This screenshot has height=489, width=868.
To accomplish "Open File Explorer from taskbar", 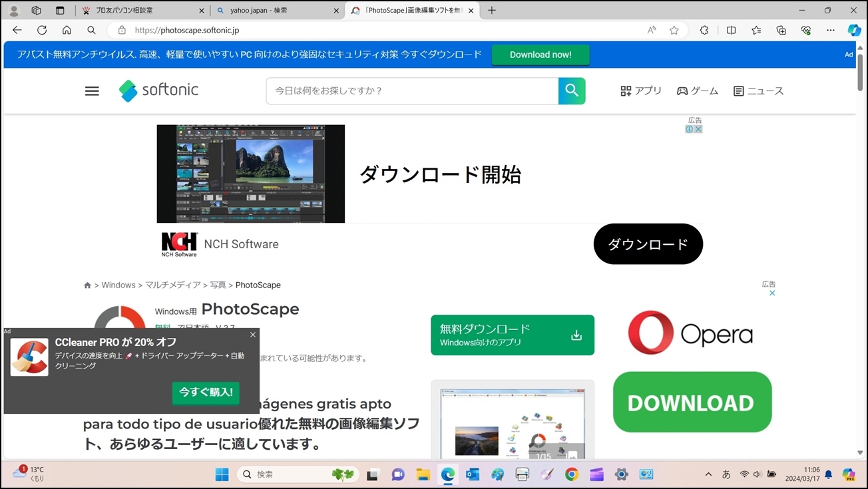I will click(x=423, y=474).
